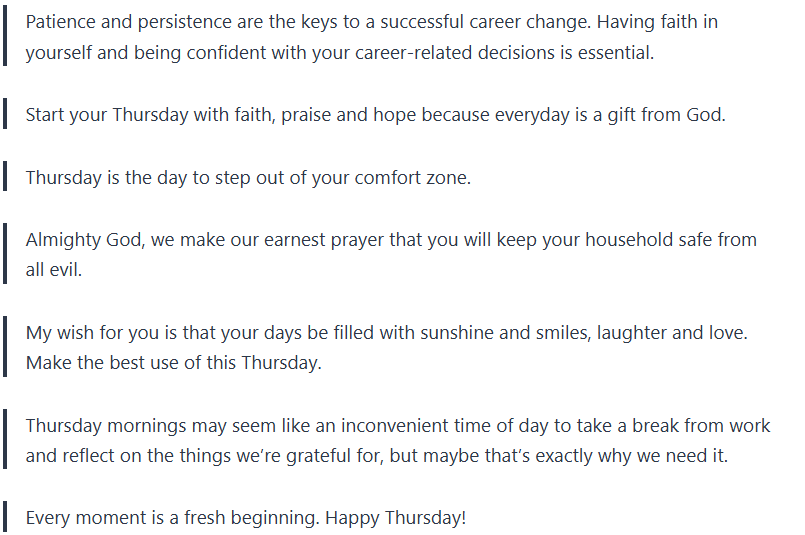Click the quote bar next to 'Start your Thursday'
The image size is (805, 535).
5,115
